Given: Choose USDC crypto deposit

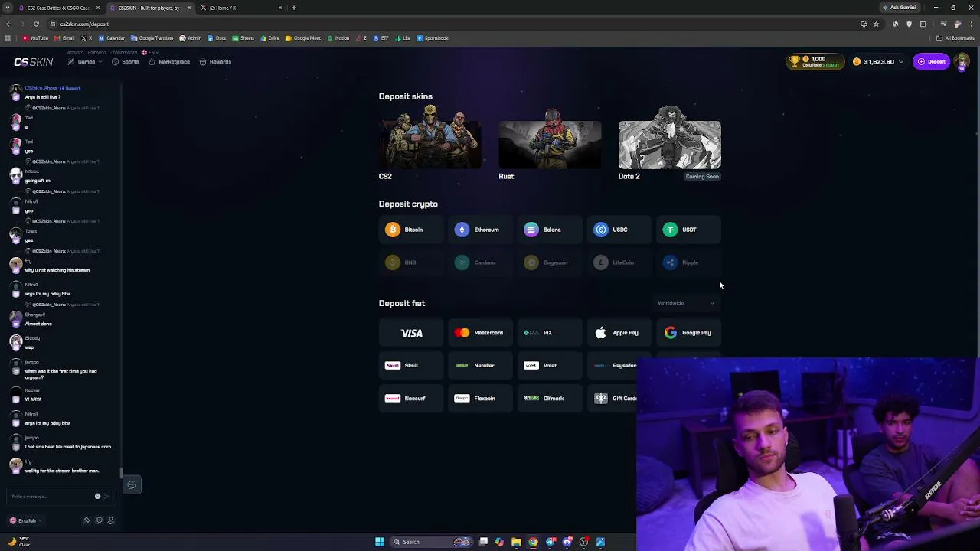Looking at the screenshot, I should pyautogui.click(x=619, y=230).
